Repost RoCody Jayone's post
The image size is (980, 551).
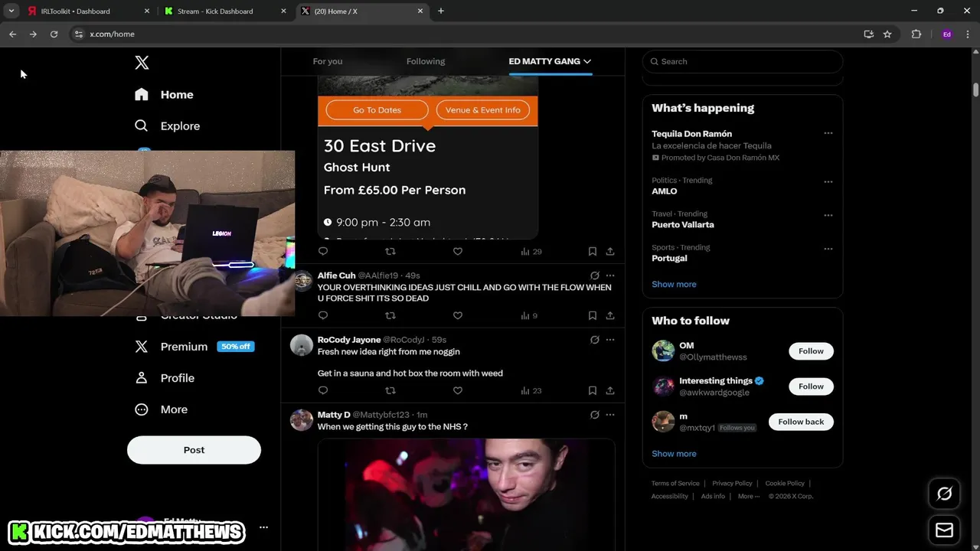390,390
